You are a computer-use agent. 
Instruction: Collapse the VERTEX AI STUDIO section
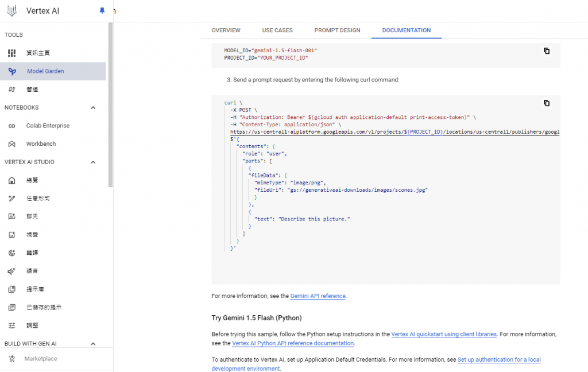pyautogui.click(x=93, y=162)
